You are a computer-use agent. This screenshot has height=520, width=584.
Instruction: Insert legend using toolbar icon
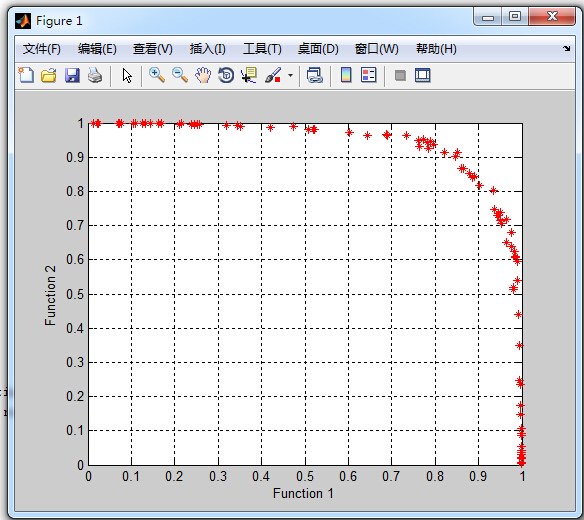tap(369, 75)
